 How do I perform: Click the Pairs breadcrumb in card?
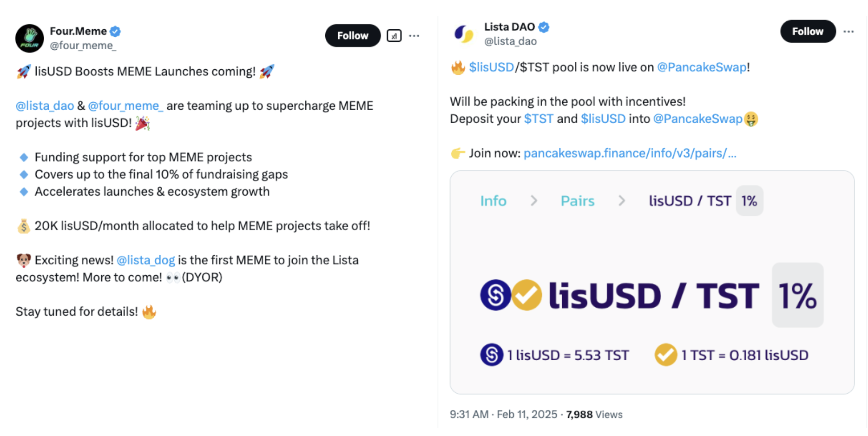pyautogui.click(x=577, y=201)
